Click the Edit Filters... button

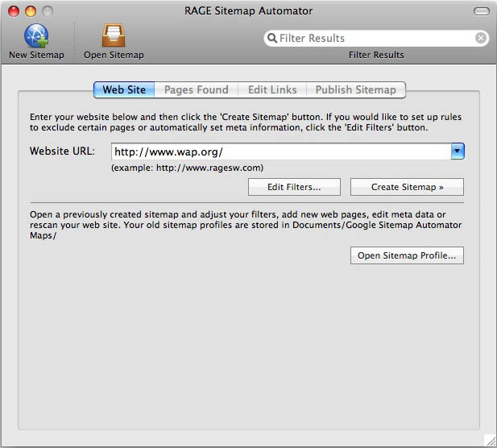click(294, 187)
